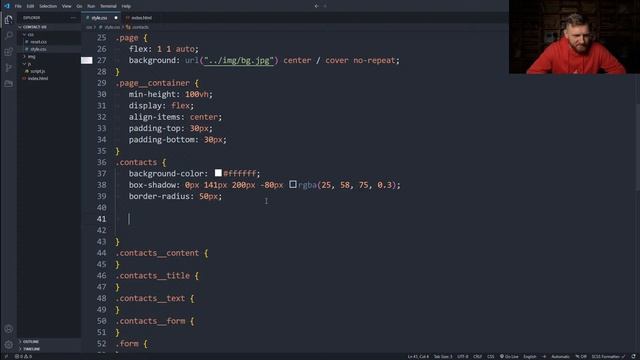
Task: Click the unsaved dot on style.css tab
Action: (116, 18)
